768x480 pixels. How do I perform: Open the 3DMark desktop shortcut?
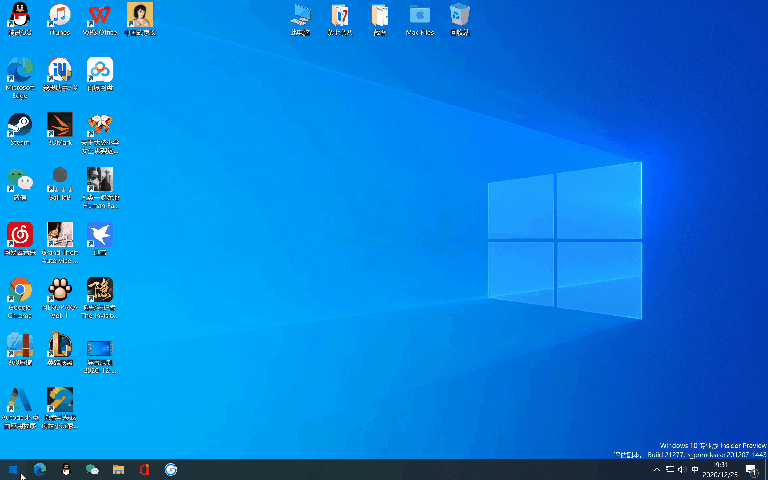point(60,126)
